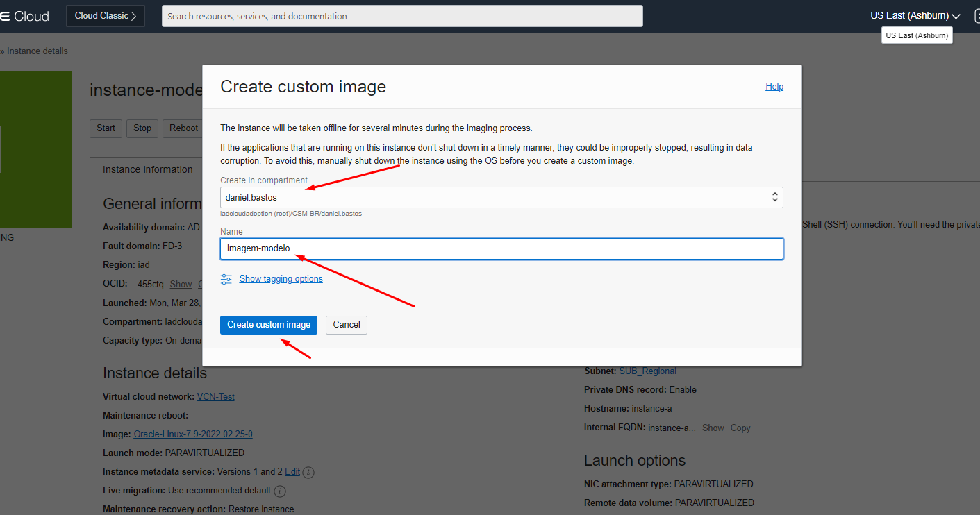The height and width of the screenshot is (515, 980).
Task: Click info icon next to Live migration
Action: pos(280,491)
